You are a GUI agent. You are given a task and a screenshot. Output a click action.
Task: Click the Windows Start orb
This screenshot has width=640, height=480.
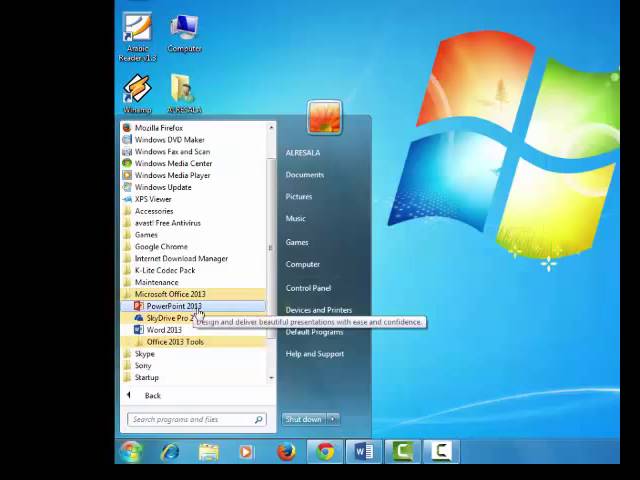131,452
